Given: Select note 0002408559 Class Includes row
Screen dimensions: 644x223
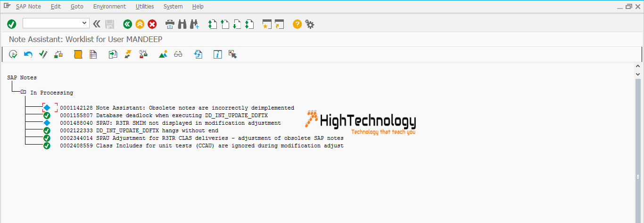Looking at the screenshot, I should (x=202, y=146).
